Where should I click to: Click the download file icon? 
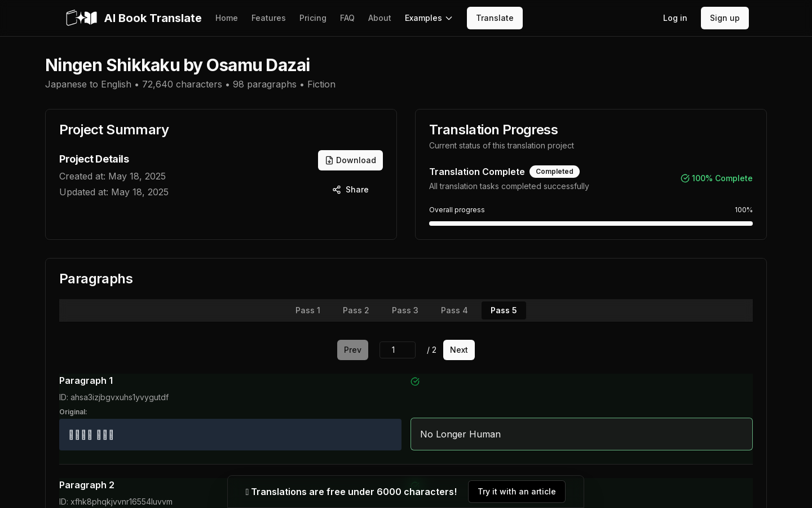point(329,160)
